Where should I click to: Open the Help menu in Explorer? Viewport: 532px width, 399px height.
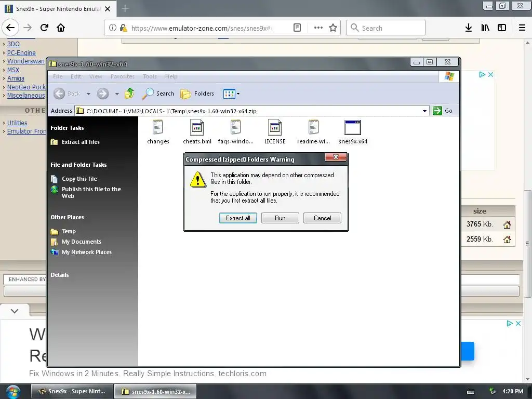click(x=171, y=77)
